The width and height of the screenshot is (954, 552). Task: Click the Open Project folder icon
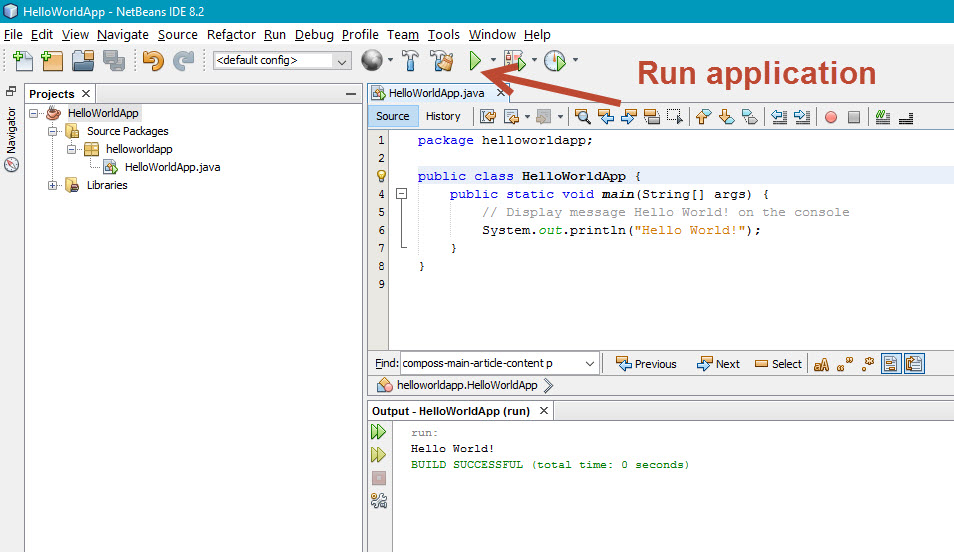[83, 61]
